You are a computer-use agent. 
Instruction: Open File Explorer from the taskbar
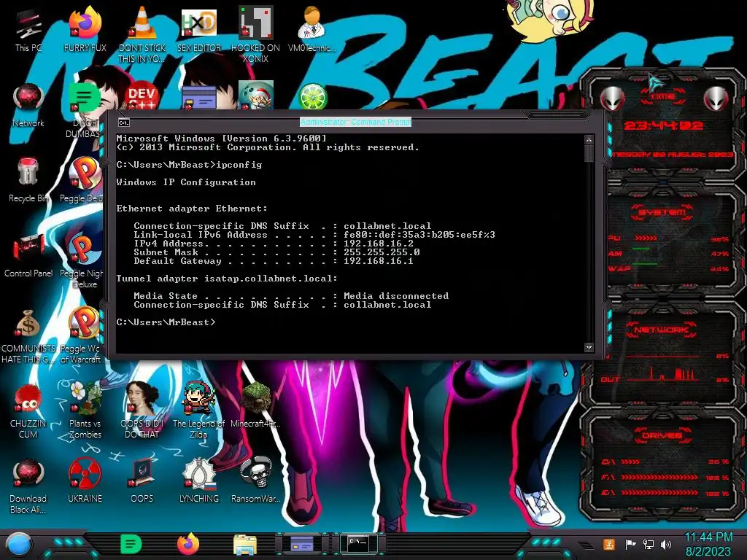click(245, 545)
